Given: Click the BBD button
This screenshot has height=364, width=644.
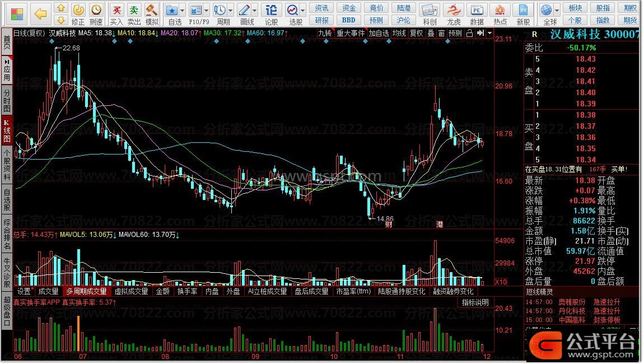Looking at the screenshot, I should coord(348,20).
